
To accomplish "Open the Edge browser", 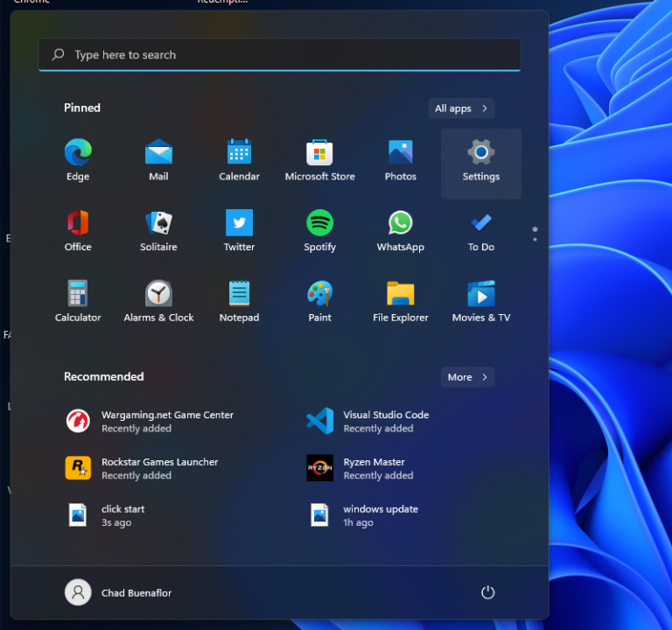I will (x=78, y=160).
